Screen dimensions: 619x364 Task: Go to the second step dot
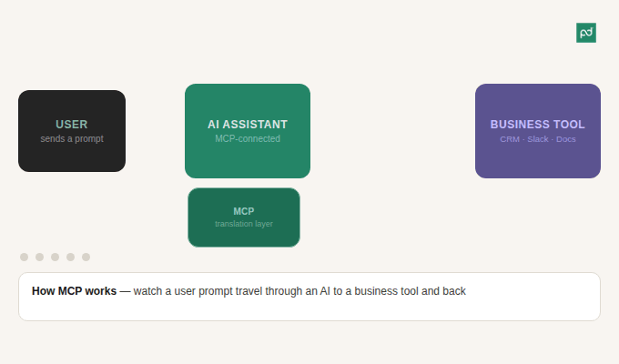coord(39,257)
